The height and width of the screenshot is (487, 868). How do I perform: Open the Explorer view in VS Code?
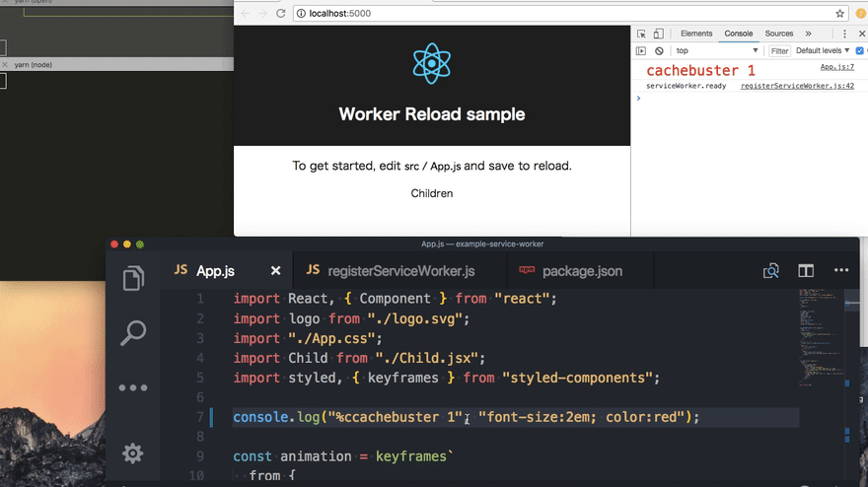click(x=133, y=278)
